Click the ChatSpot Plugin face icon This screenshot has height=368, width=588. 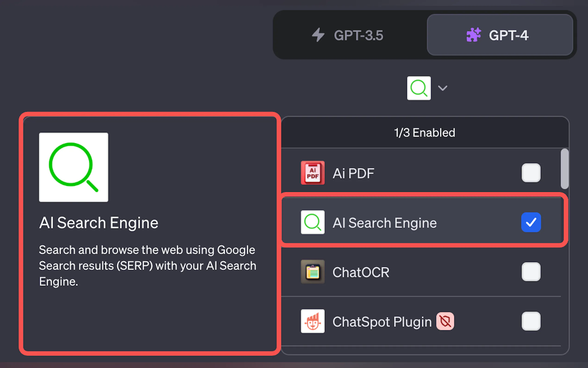click(x=313, y=321)
